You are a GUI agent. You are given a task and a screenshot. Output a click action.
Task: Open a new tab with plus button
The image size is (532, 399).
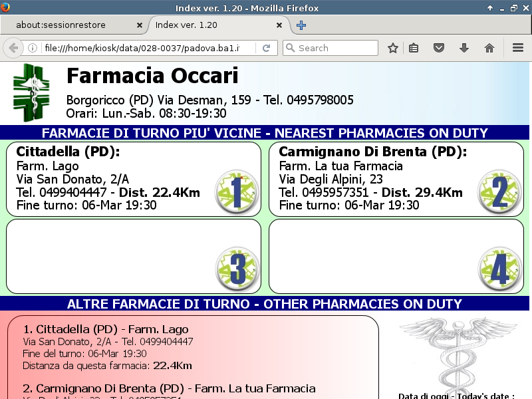click(301, 25)
